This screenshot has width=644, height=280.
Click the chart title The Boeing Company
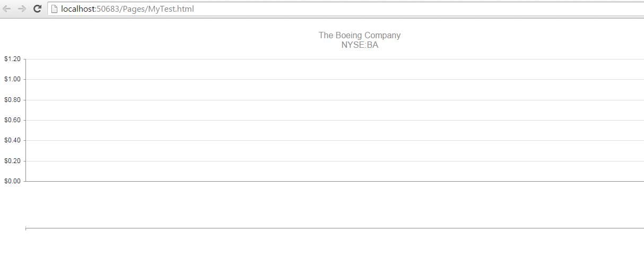click(359, 35)
